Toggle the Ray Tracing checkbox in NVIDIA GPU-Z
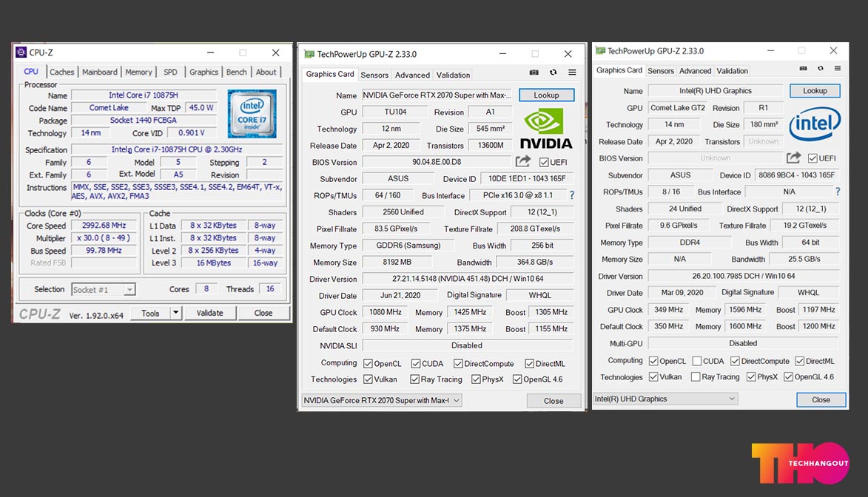This screenshot has height=497, width=868. tap(414, 379)
